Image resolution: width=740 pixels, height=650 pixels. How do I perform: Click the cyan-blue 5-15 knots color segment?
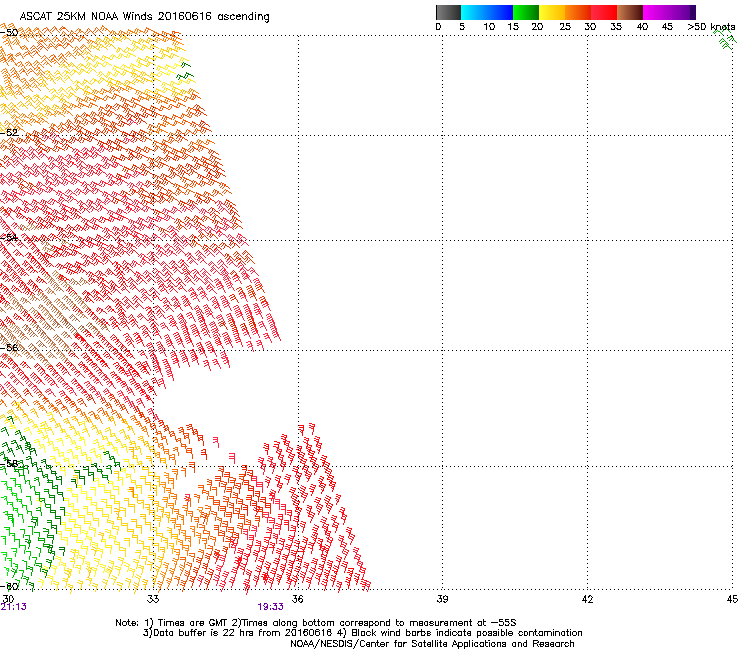[487, 12]
